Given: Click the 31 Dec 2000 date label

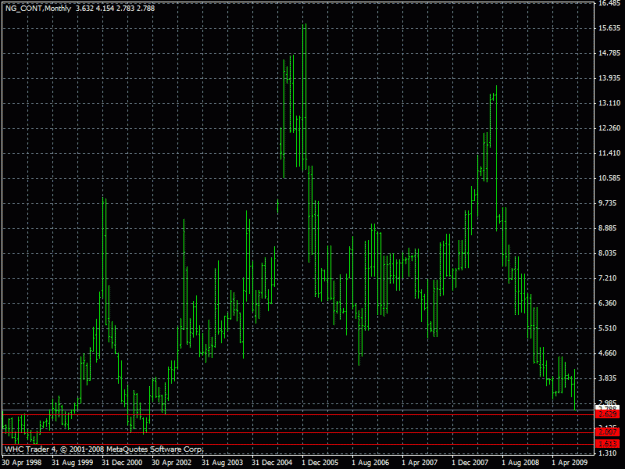Looking at the screenshot, I should pos(122,463).
